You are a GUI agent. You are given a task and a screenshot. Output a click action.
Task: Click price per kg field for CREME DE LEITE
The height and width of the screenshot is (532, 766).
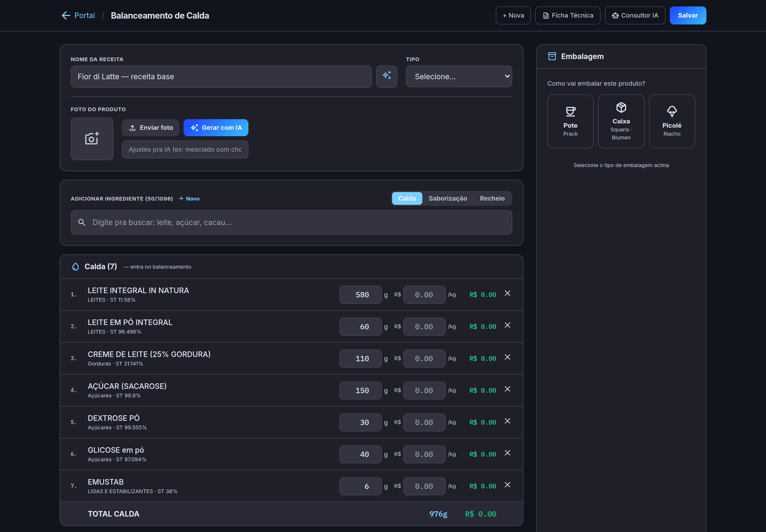pyautogui.click(x=424, y=359)
